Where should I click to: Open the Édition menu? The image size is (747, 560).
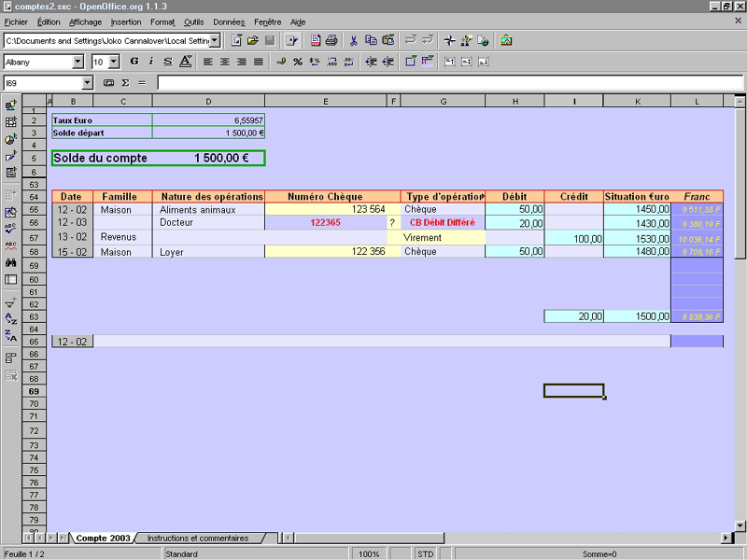(x=49, y=21)
